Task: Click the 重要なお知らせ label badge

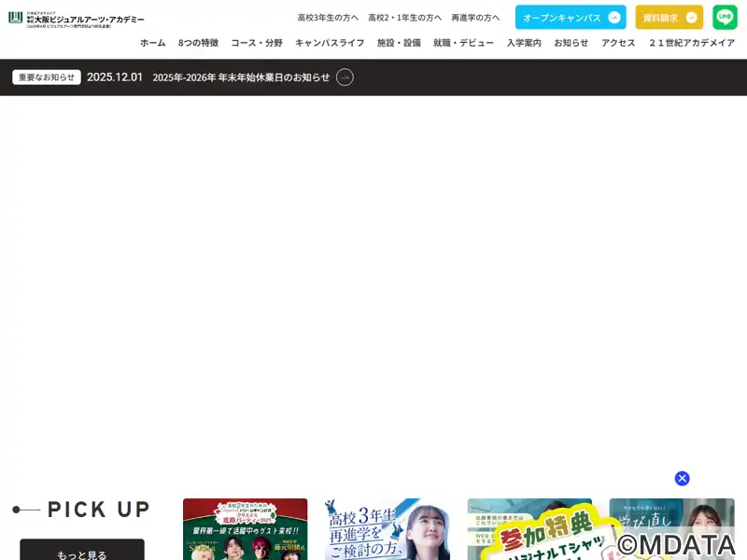Action: [47, 77]
